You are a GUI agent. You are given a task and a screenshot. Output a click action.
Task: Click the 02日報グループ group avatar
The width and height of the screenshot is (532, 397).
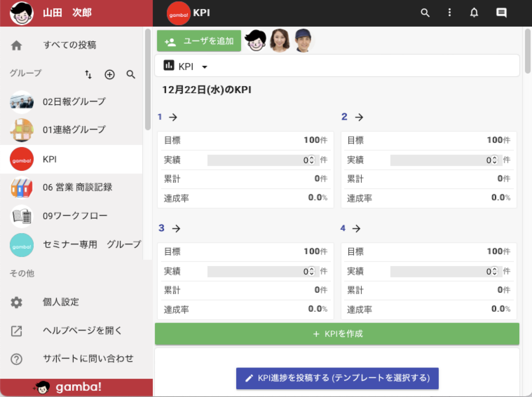pos(22,102)
